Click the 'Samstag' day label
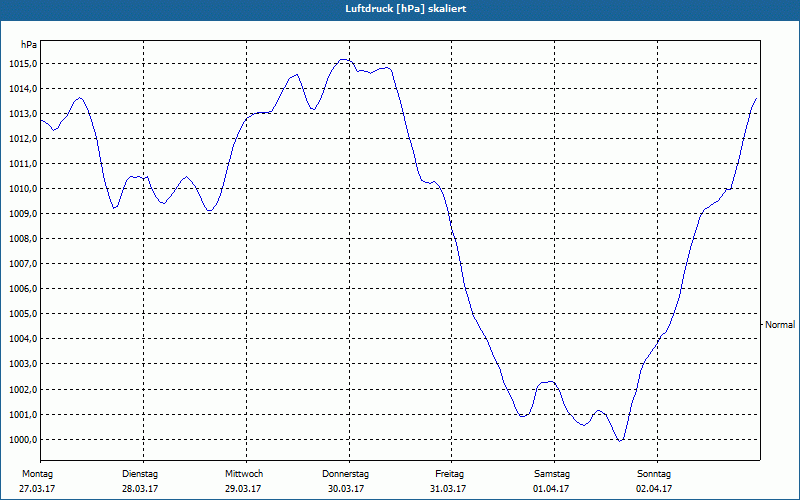Screen dimensions: 800x500 tap(552, 474)
